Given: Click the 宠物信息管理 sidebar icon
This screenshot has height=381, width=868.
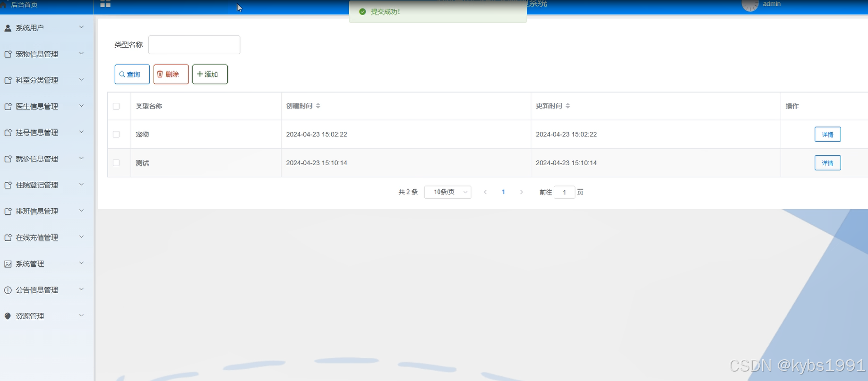Looking at the screenshot, I should [8, 54].
